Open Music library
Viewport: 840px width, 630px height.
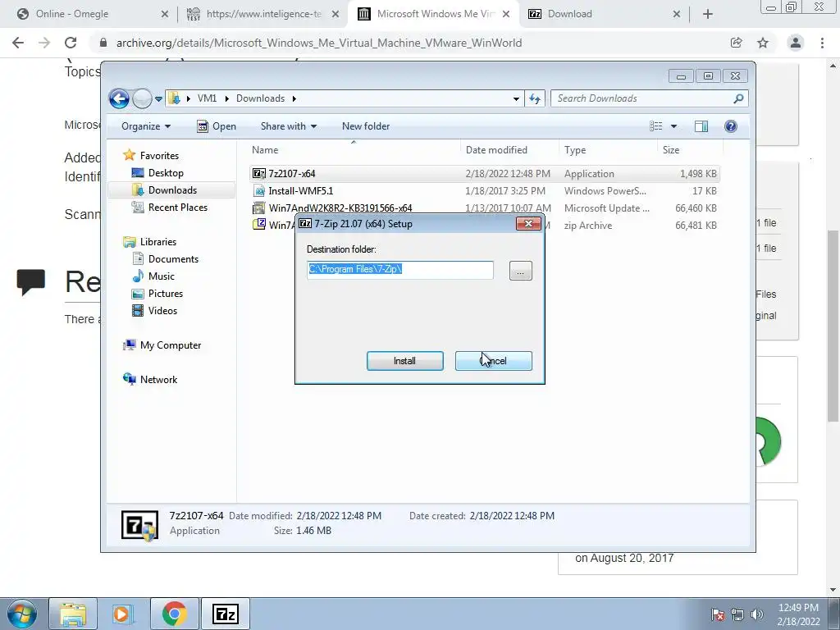162,276
